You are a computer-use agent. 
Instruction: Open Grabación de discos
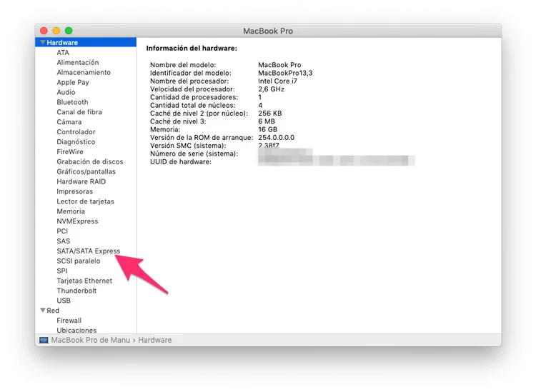pyautogui.click(x=90, y=161)
